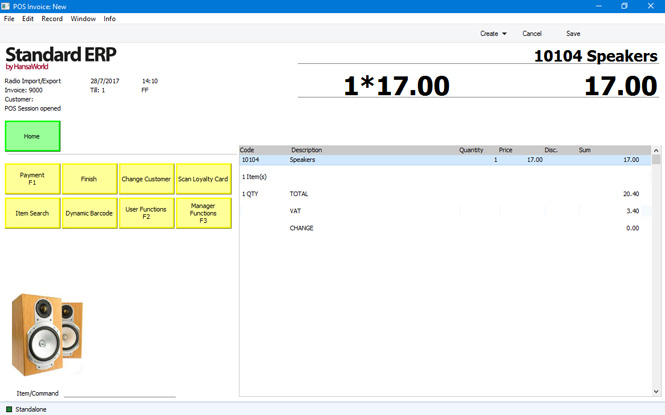Open the Edit menu

[x=28, y=19]
